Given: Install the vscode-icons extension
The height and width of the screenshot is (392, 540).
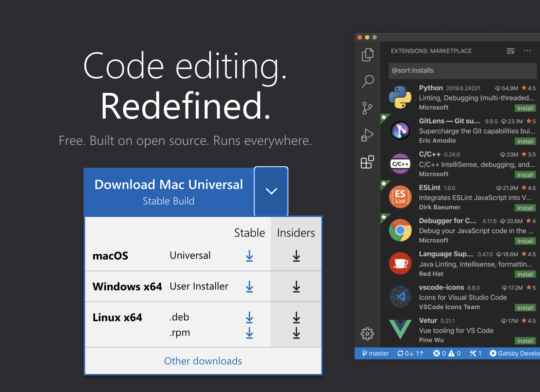Looking at the screenshot, I should point(525,308).
